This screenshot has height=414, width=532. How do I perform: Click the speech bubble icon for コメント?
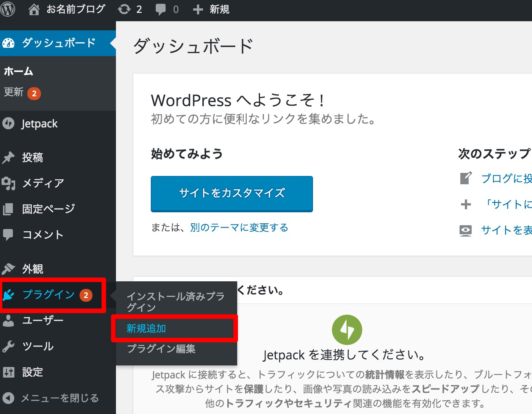[x=8, y=235]
